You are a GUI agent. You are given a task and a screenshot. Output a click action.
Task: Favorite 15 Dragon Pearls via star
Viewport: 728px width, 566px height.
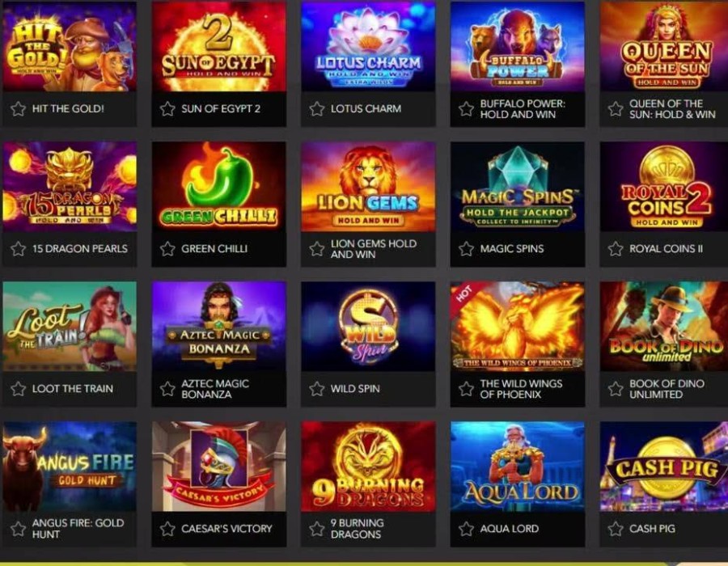(x=18, y=249)
